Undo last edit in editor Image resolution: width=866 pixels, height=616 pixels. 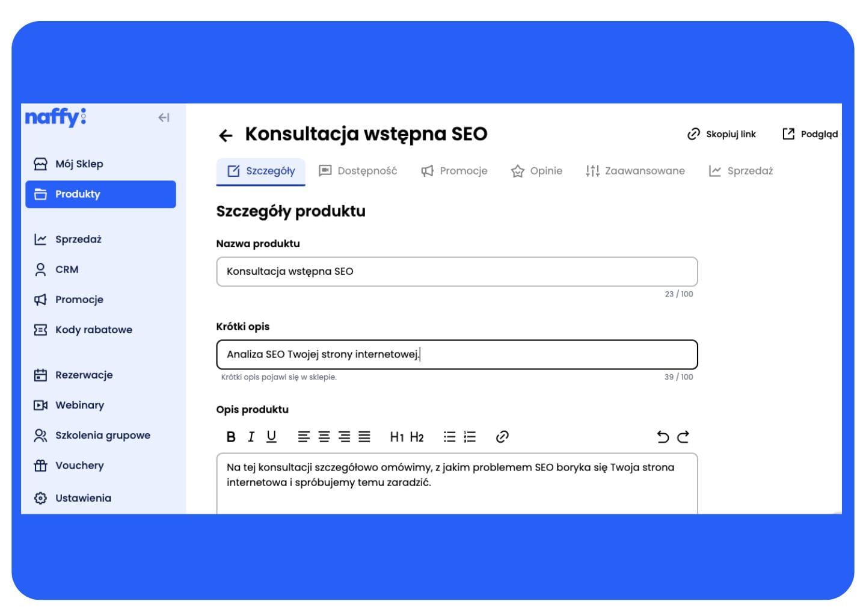[x=663, y=437]
